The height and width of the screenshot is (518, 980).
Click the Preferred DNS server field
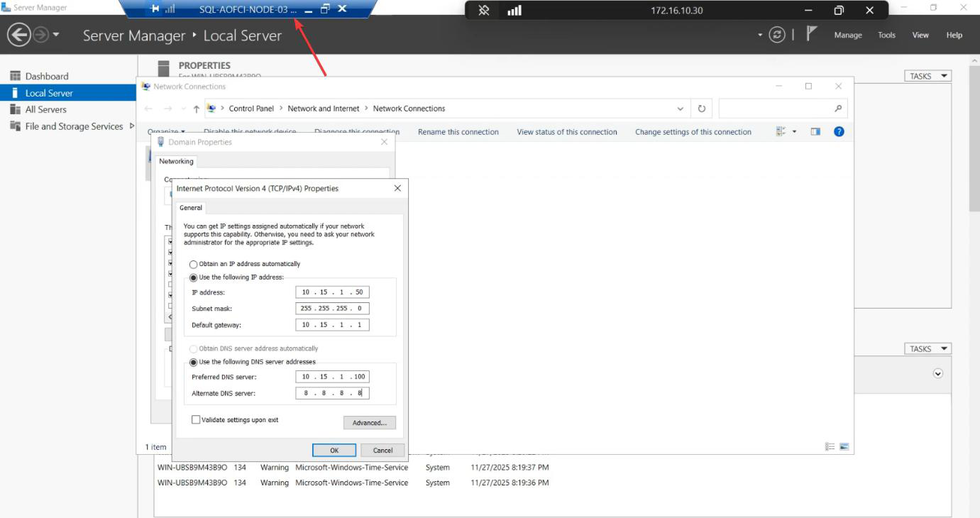(x=333, y=377)
